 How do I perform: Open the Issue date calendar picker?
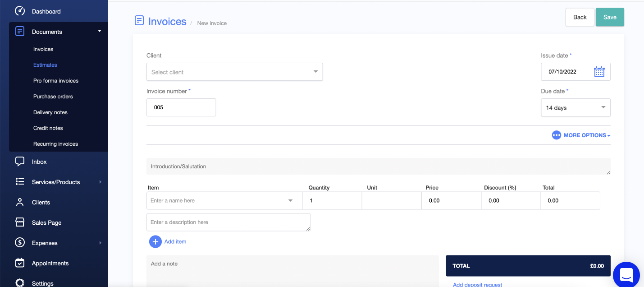click(x=599, y=71)
